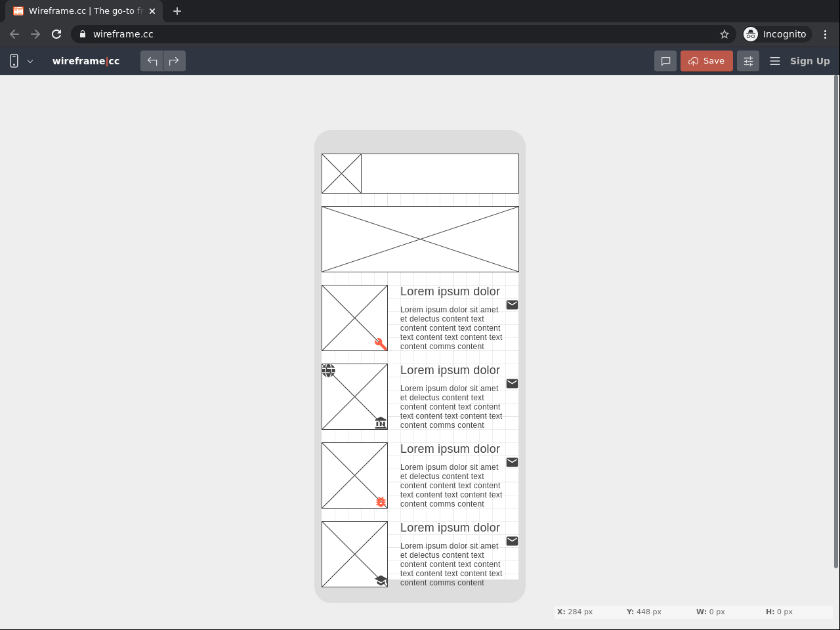
Task: Reload the wireframe.cc page
Action: tap(56, 34)
